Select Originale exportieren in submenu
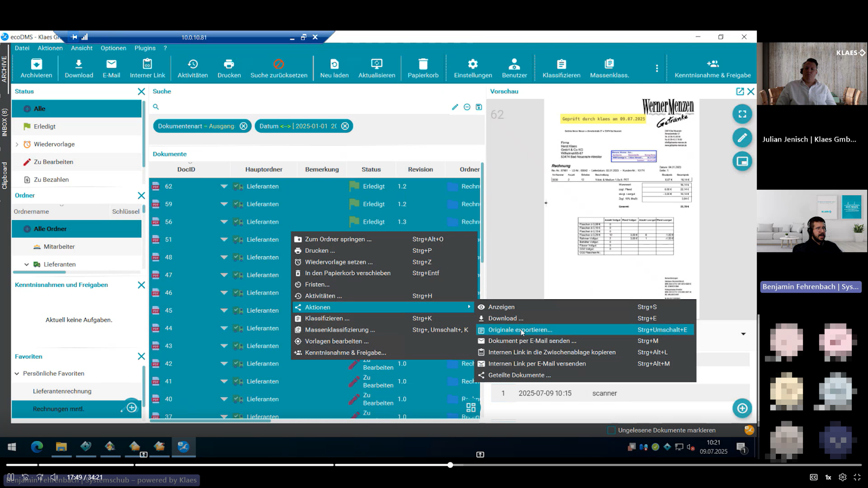 coord(520,330)
